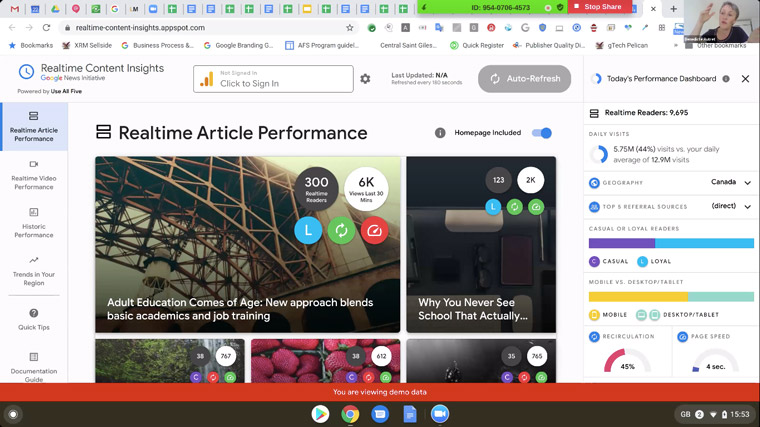Click the Use All Five link
760x427 pixels.
coord(66,91)
